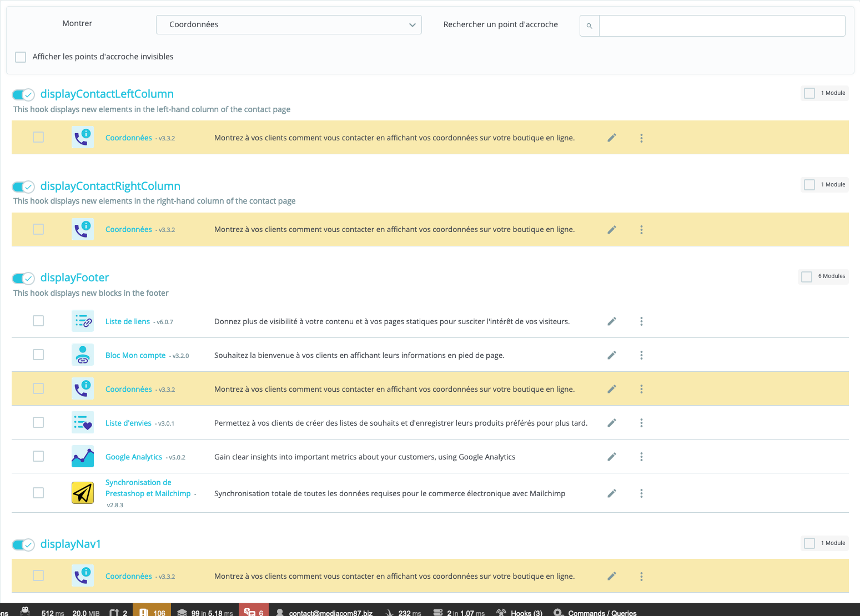The width and height of the screenshot is (860, 616).
Task: Open the Bloc Mon compte module link
Action: (x=135, y=355)
